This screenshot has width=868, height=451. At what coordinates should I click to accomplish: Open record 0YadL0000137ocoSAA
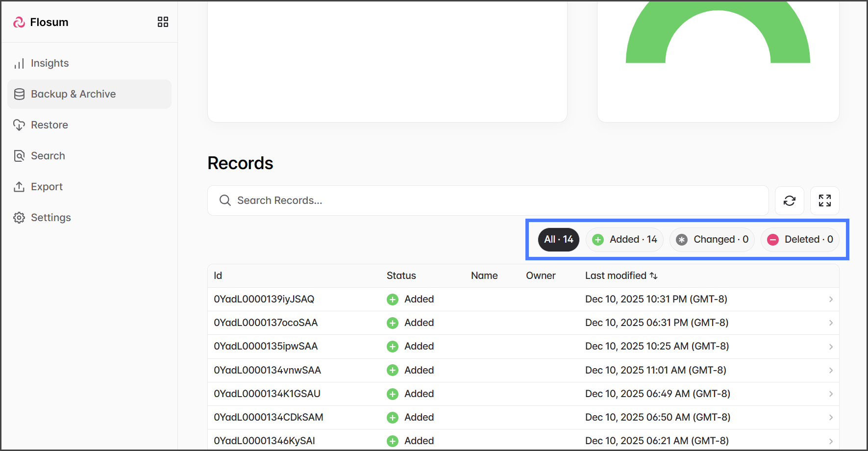pos(266,323)
